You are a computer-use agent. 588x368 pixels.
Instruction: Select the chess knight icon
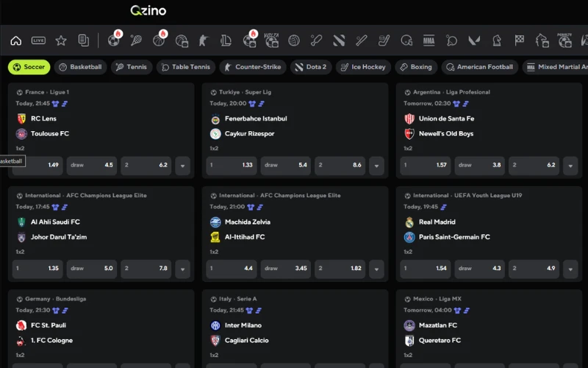[x=497, y=40]
